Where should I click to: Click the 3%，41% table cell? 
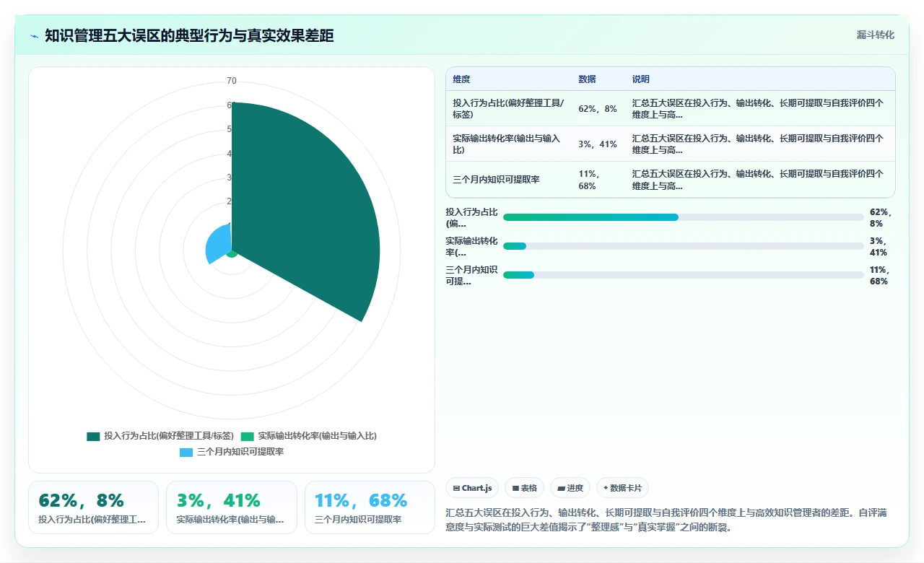click(598, 144)
